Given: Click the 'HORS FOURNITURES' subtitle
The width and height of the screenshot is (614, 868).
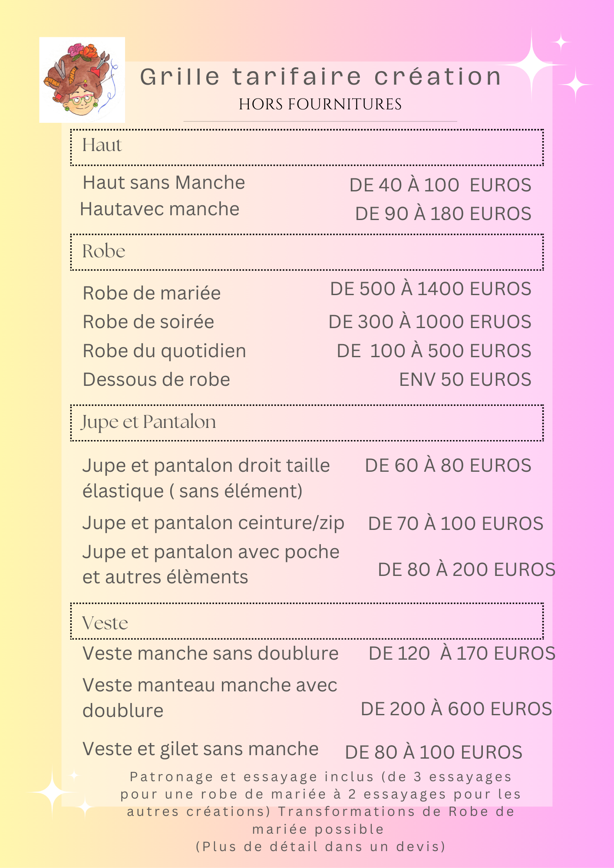Looking at the screenshot, I should coord(320,104).
